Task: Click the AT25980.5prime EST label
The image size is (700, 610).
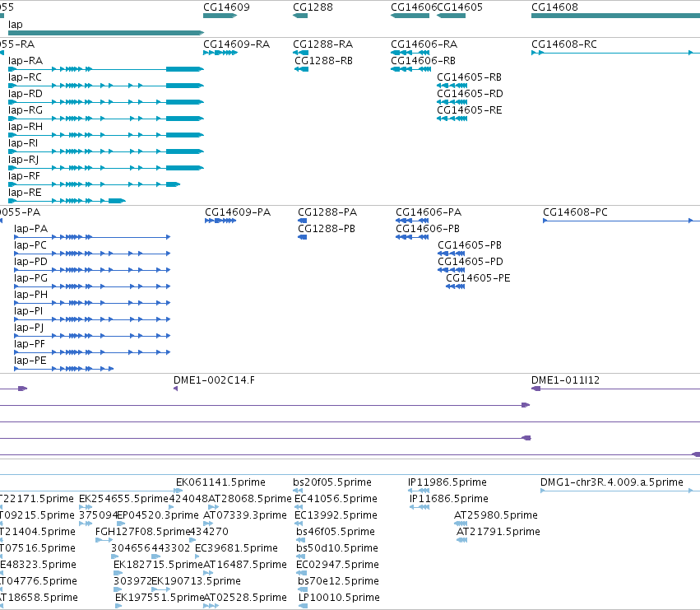Action: 496,515
